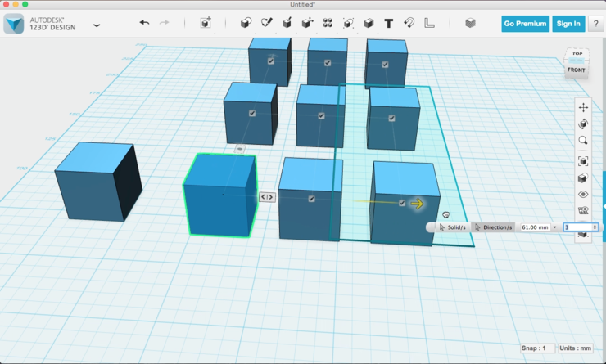Open the Pattern tools menu
Image resolution: width=606 pixels, height=364 pixels.
tap(328, 23)
